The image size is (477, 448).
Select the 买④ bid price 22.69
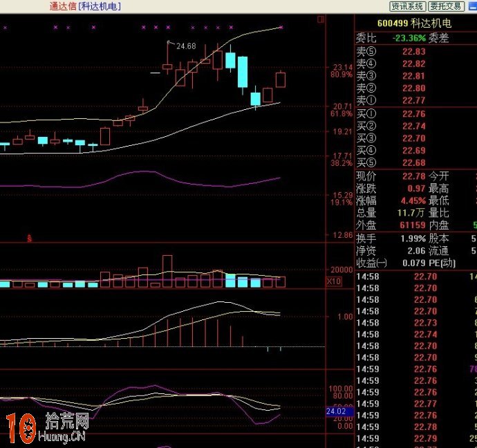coord(413,151)
